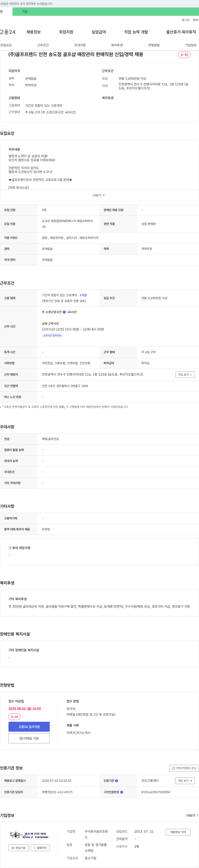Open the 채용정보 menu

[x=34, y=32]
